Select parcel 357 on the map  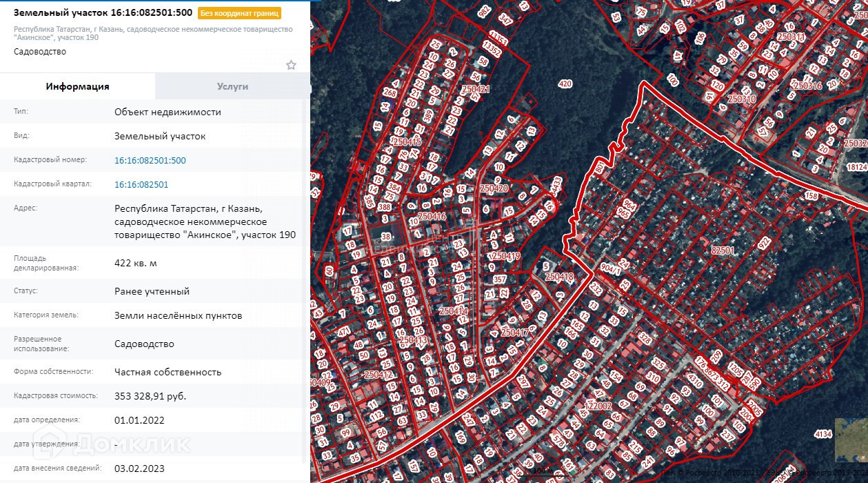click(x=500, y=279)
